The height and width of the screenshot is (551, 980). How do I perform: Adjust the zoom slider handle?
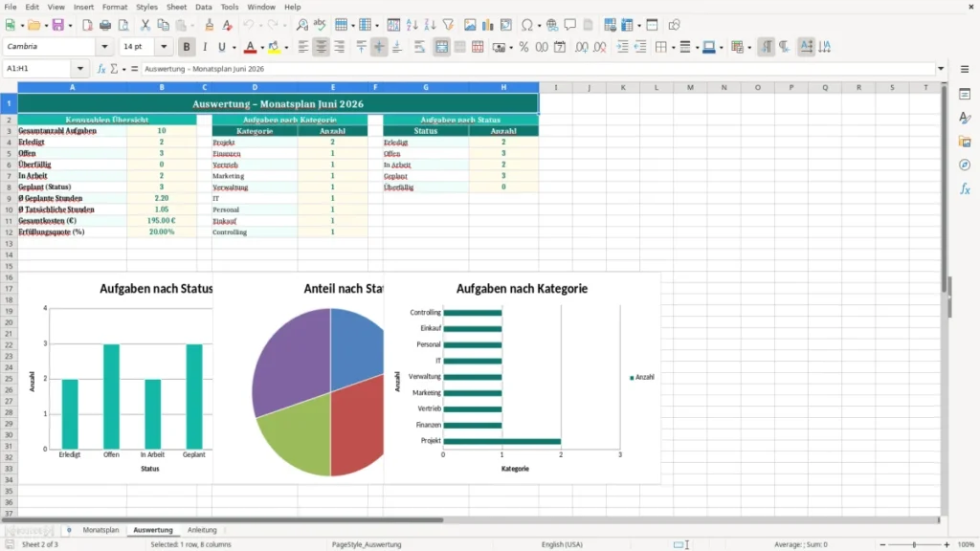[x=914, y=544]
